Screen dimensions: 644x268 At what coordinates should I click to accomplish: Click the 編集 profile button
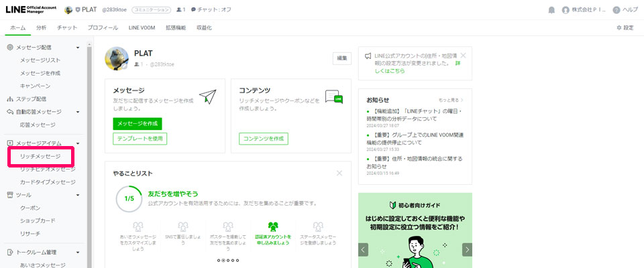point(342,58)
